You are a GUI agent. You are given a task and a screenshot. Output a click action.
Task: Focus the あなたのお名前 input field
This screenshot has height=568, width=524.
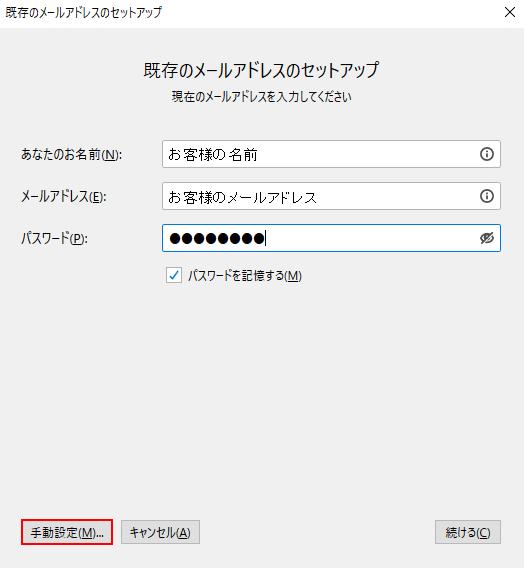pyautogui.click(x=331, y=154)
